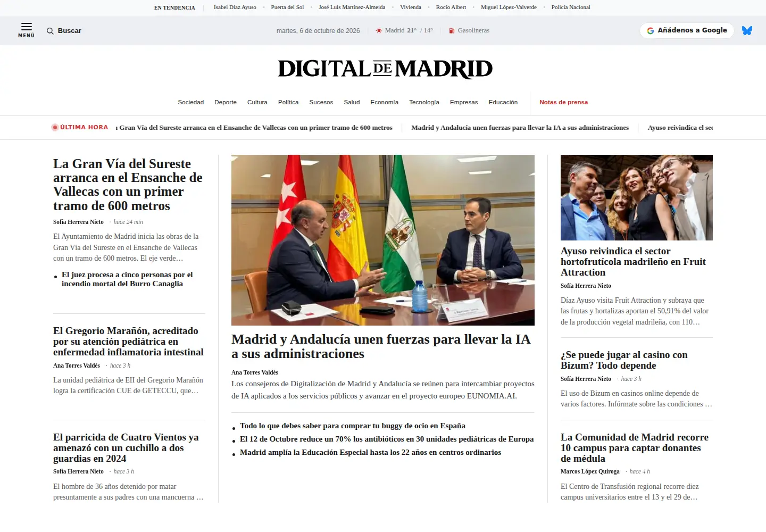The height and width of the screenshot is (532, 766).
Task: Go to the Salud section
Action: 352,102
